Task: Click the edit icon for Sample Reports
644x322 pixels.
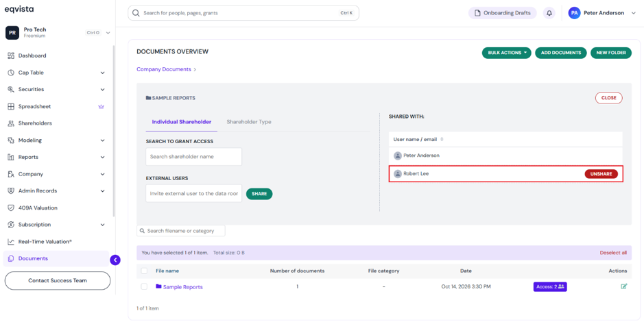Action: (x=624, y=287)
